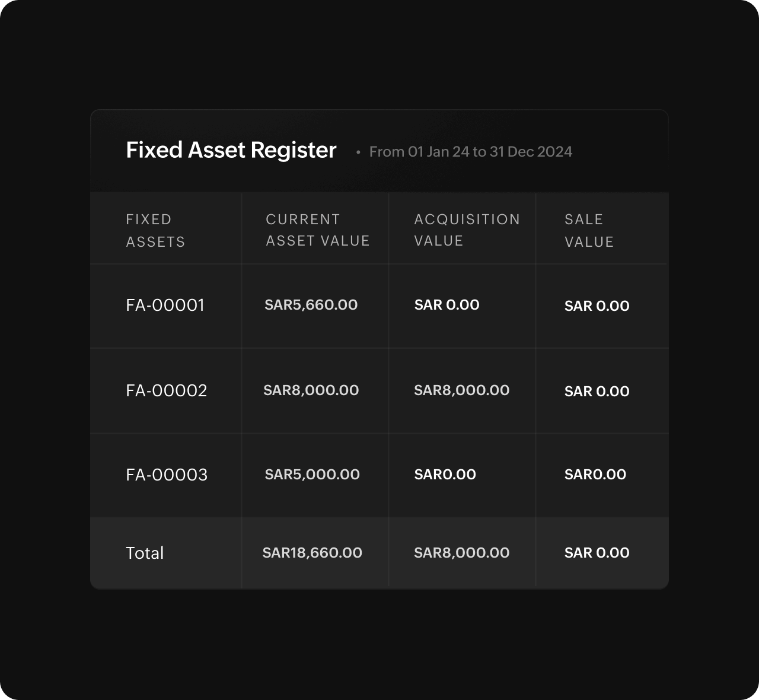Click the Acquisition Value column header

(x=467, y=230)
